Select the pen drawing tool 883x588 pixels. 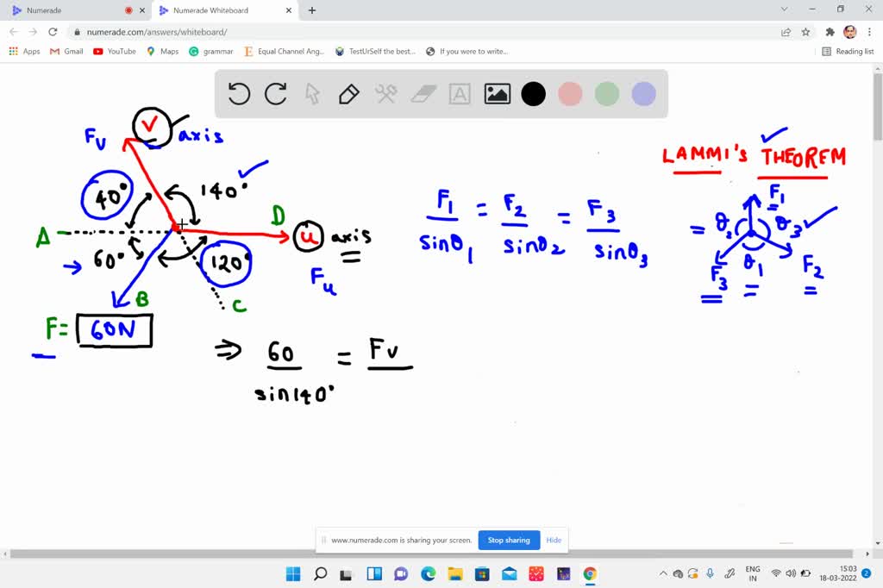click(x=349, y=94)
